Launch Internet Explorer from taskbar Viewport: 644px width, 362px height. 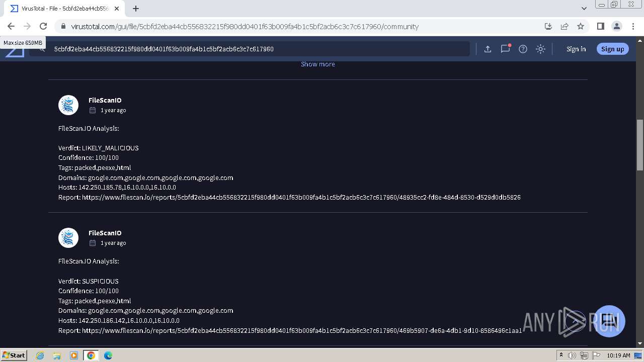click(x=40, y=355)
